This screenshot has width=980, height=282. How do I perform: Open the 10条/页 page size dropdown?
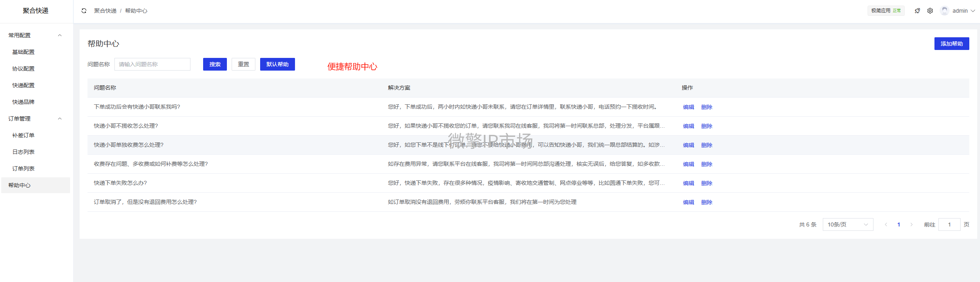[848, 224]
